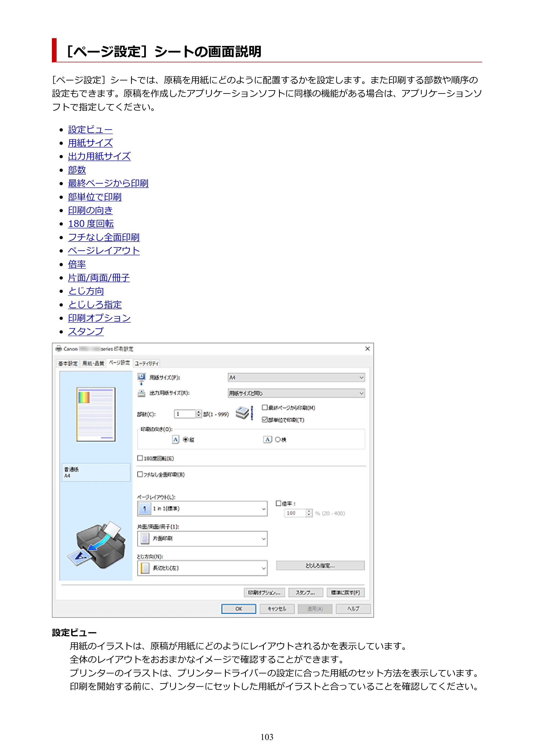Open the 印刷の向き link
This screenshot has width=534, height=756.
click(90, 210)
